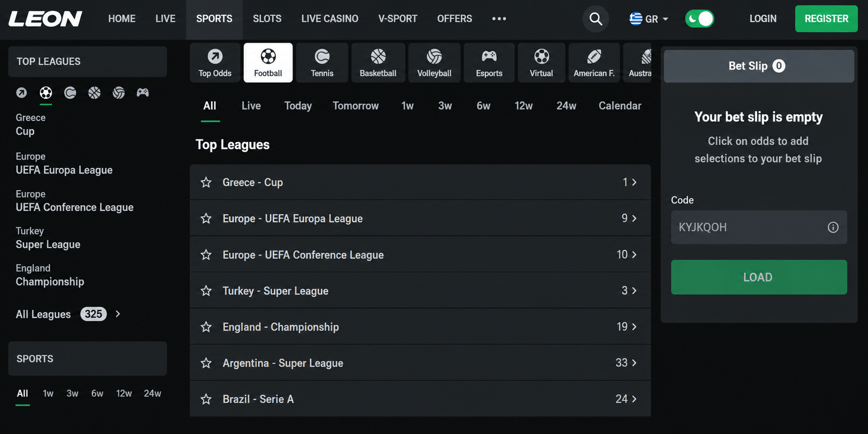
Task: Open the three-dots more menu
Action: point(499,19)
